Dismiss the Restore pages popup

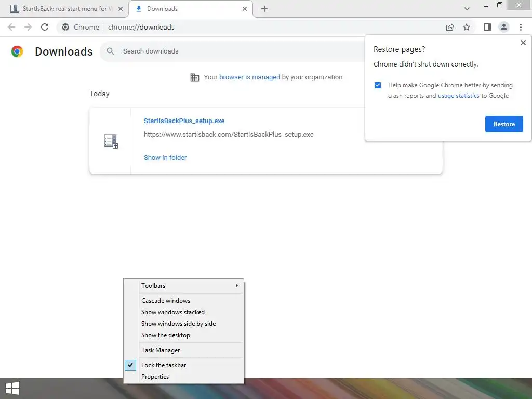coord(523,43)
